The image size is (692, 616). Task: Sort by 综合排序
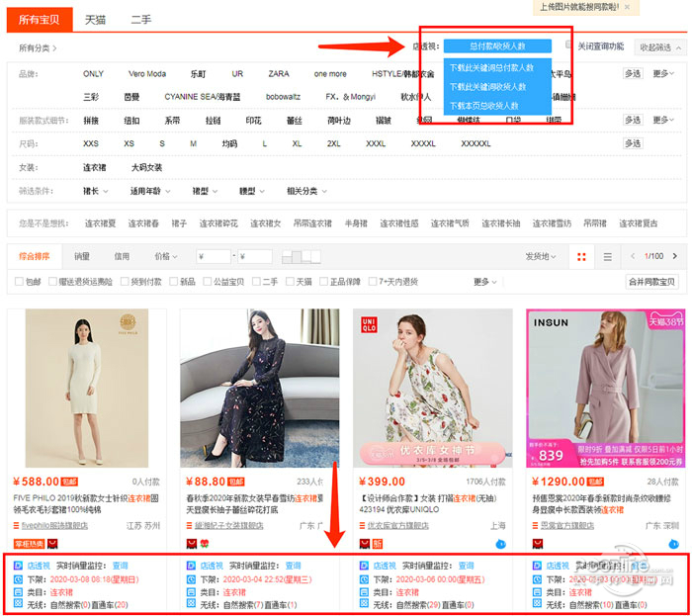(x=34, y=256)
